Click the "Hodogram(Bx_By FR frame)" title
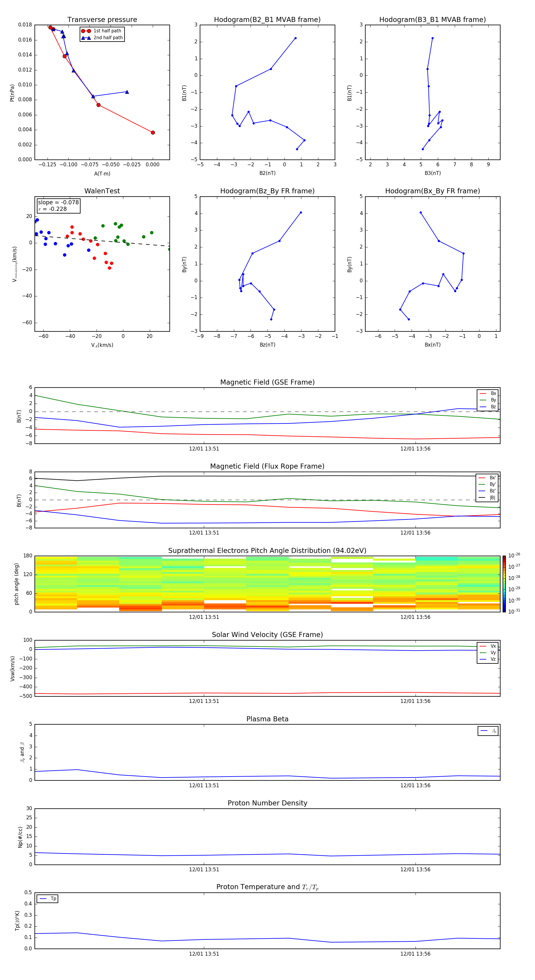The height and width of the screenshot is (980, 535). 432,191
